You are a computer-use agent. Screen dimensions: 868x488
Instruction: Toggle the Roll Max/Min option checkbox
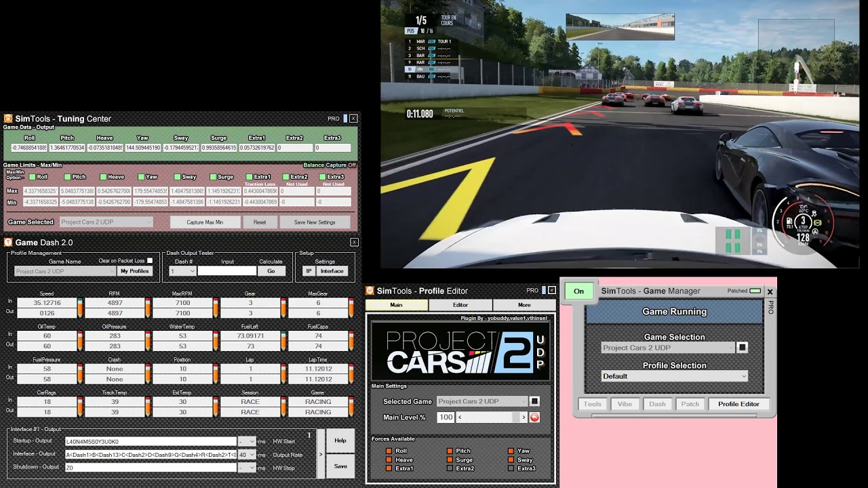pos(32,177)
